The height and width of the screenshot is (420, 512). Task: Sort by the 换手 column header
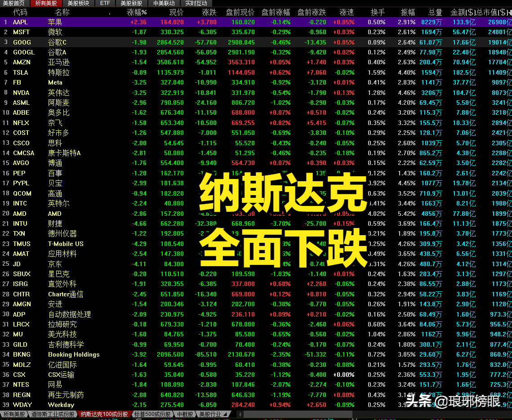tap(378, 13)
